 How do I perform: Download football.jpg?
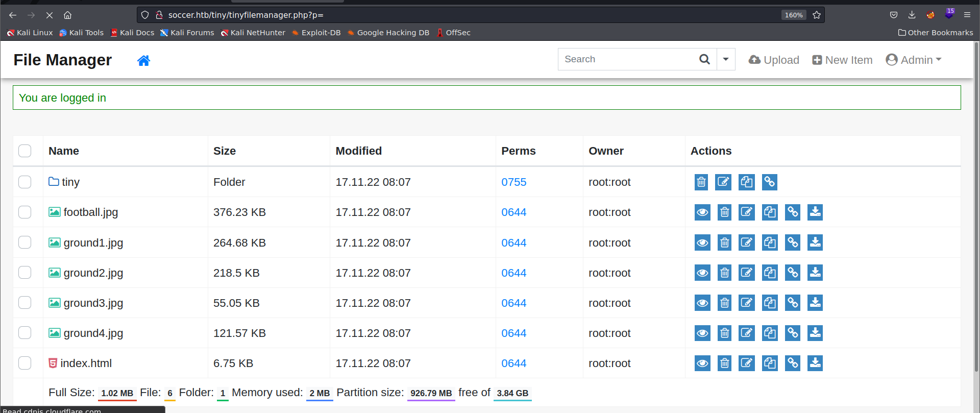click(x=815, y=212)
